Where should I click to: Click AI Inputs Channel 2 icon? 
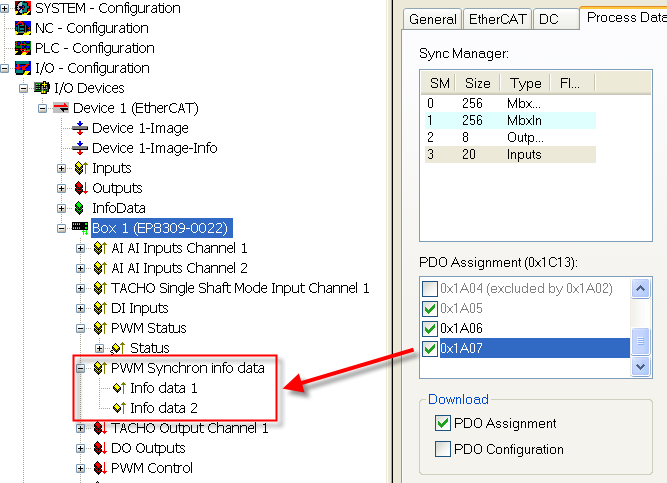click(100, 268)
